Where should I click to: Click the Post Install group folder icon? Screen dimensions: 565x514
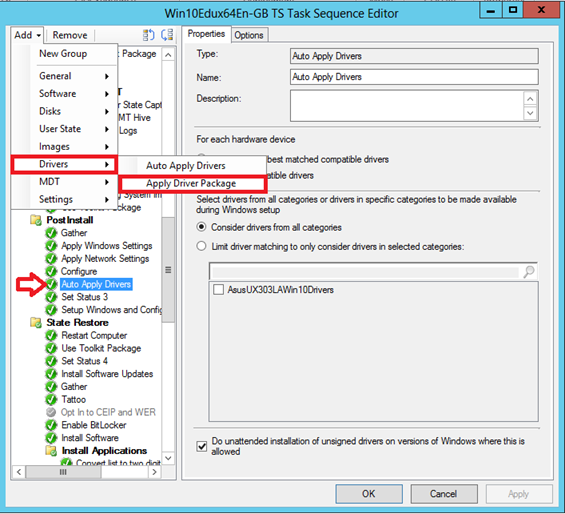[x=36, y=220]
